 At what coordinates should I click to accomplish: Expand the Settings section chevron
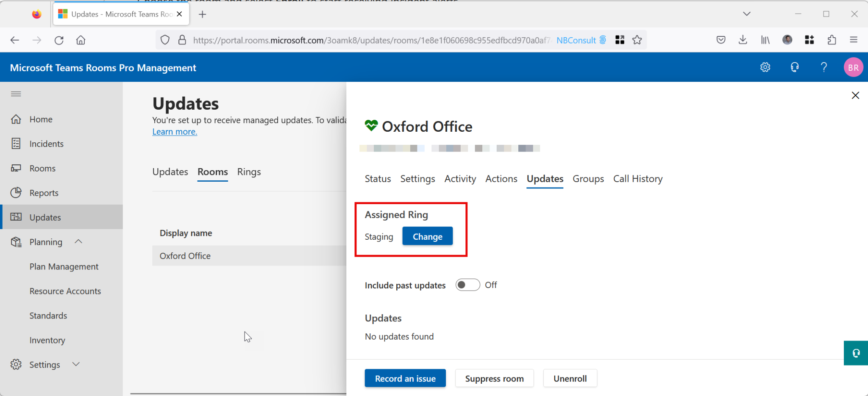coord(76,364)
